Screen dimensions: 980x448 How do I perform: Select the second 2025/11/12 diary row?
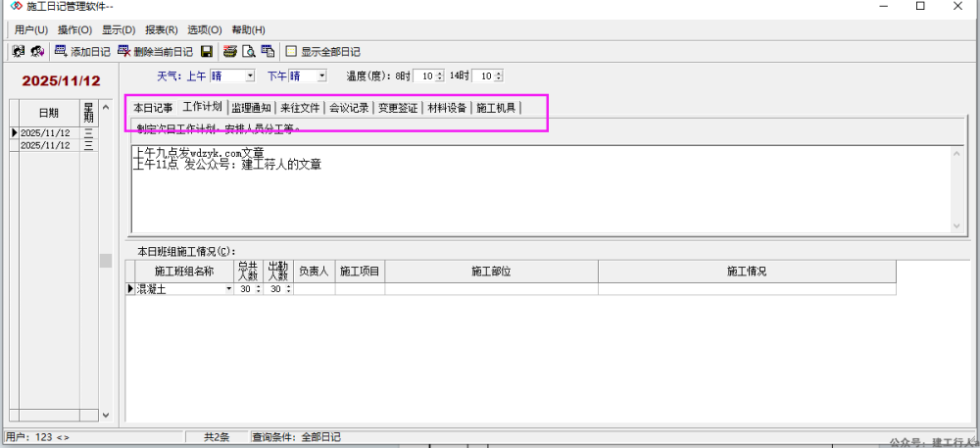(45, 145)
